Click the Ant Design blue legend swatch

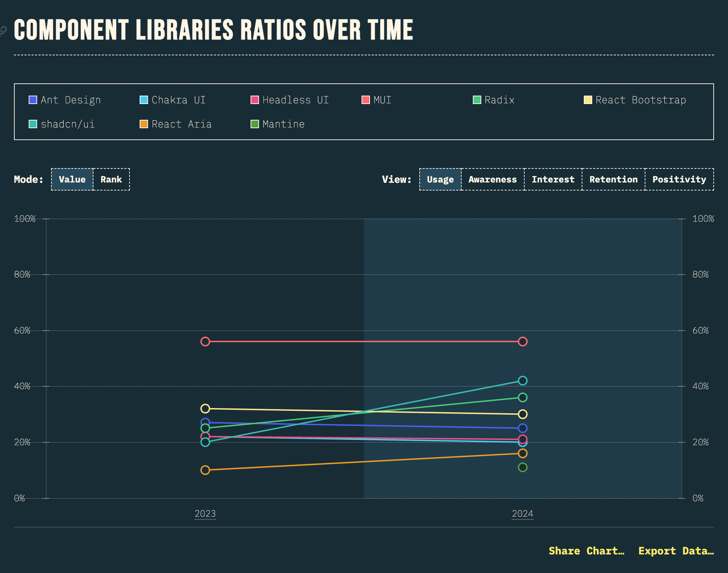coord(33,100)
